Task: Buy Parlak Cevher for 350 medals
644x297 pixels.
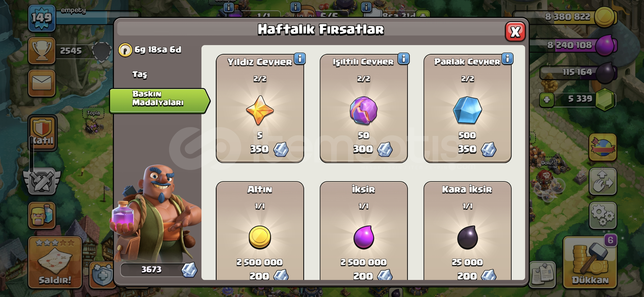Action: 467,108
